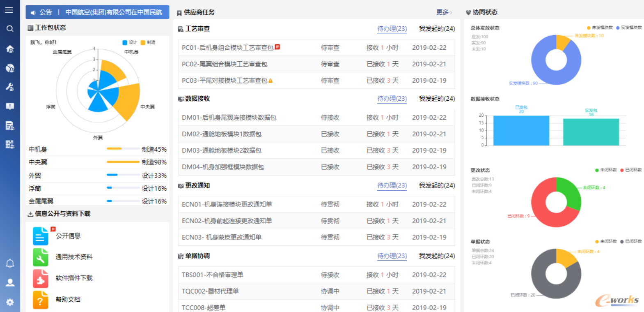Click 已接收 status on DM04 row

point(330,167)
